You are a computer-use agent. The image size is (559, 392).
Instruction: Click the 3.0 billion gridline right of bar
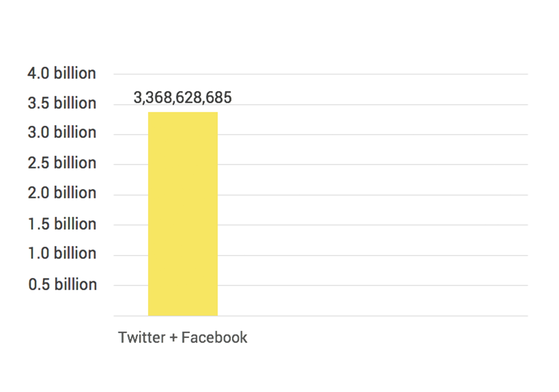click(373, 135)
